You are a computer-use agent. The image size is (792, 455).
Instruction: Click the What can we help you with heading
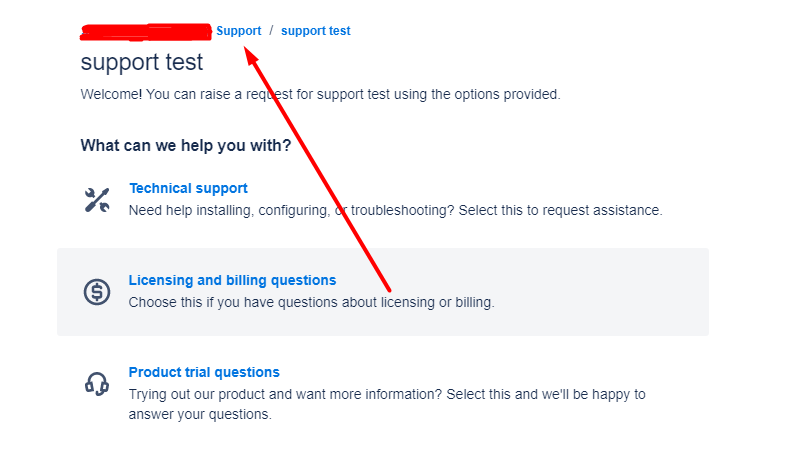coord(186,145)
